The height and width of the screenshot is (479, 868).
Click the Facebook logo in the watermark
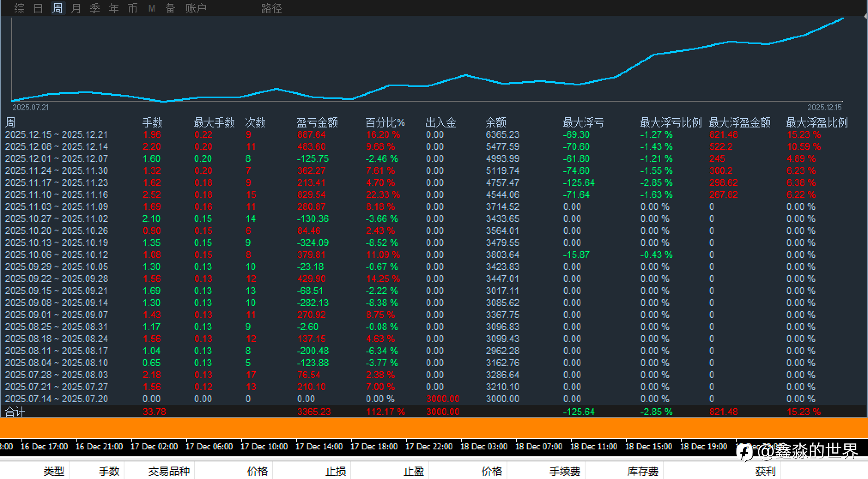click(x=745, y=452)
